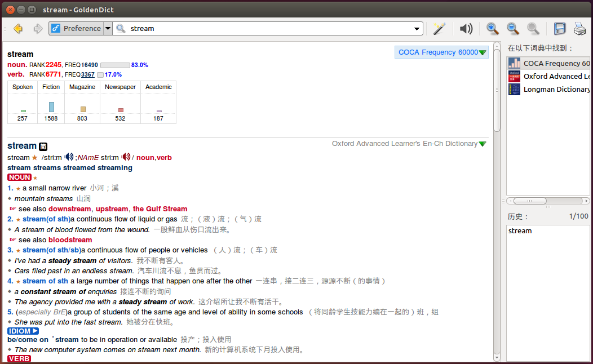Viewport: 593px width, 364px height.
Task: Click the "Spoken" column header
Action: (23, 87)
